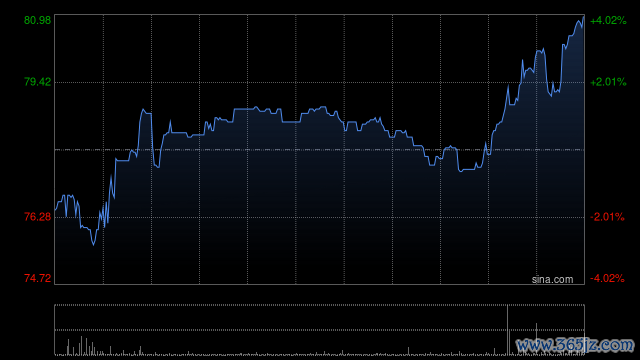Image resolution: width=640 pixels, height=360 pixels.
Task: Click the 76.28 price axis label
Action: 38,217
